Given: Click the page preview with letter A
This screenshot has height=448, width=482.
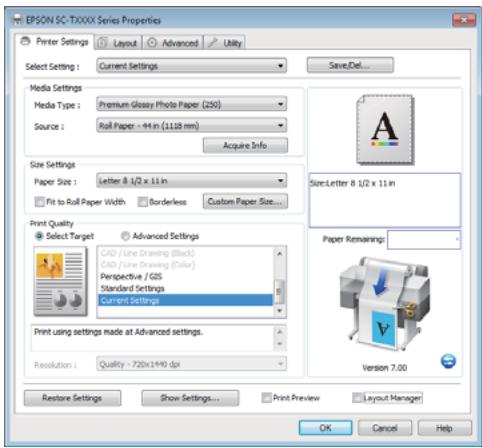Looking at the screenshot, I should (x=385, y=130).
